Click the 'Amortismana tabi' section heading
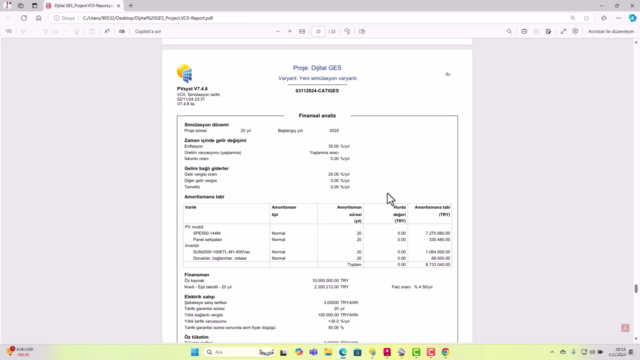 (204, 197)
